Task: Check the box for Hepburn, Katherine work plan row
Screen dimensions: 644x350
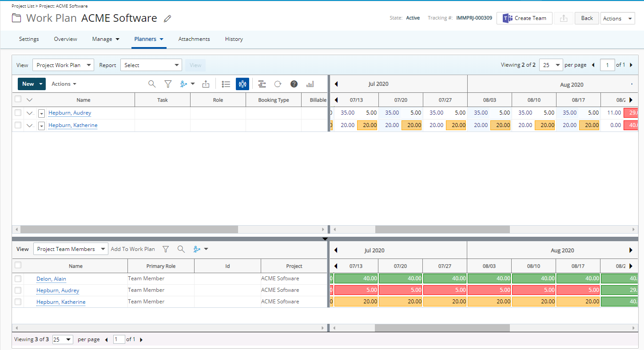Action: [18, 125]
